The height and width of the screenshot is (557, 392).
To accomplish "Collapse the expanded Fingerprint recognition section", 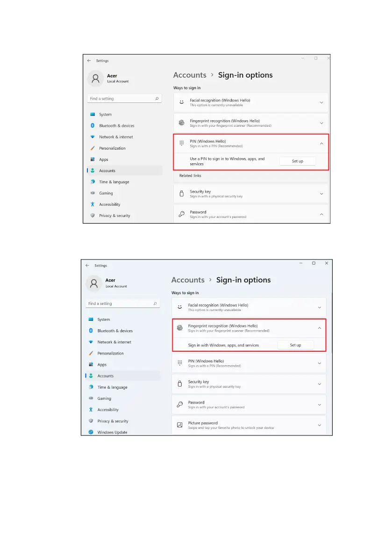I will [x=320, y=328].
